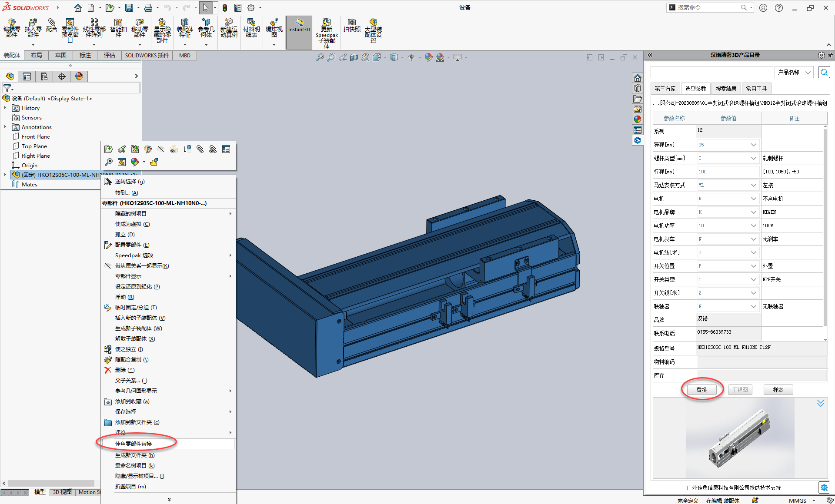Switch to the 布局 tab

point(37,55)
